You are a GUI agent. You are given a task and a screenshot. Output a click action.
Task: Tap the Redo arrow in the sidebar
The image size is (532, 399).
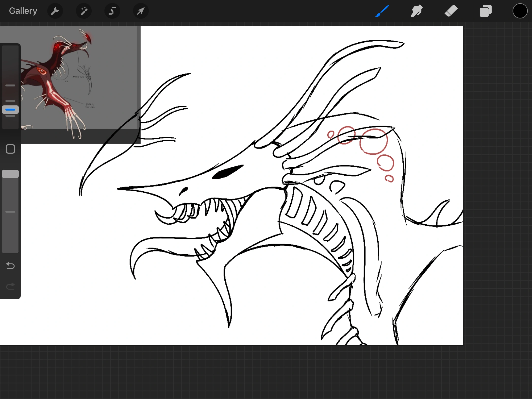coord(10,286)
